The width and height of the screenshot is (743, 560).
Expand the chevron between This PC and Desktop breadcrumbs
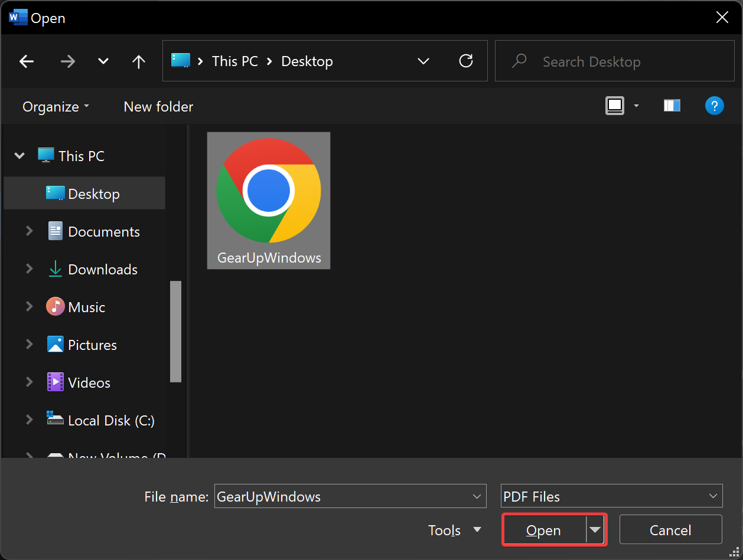[270, 61]
